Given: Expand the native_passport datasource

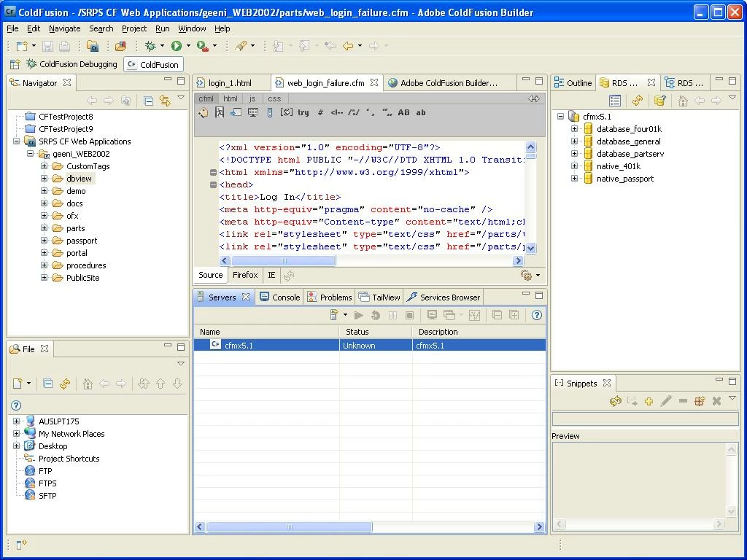Looking at the screenshot, I should coord(575,179).
